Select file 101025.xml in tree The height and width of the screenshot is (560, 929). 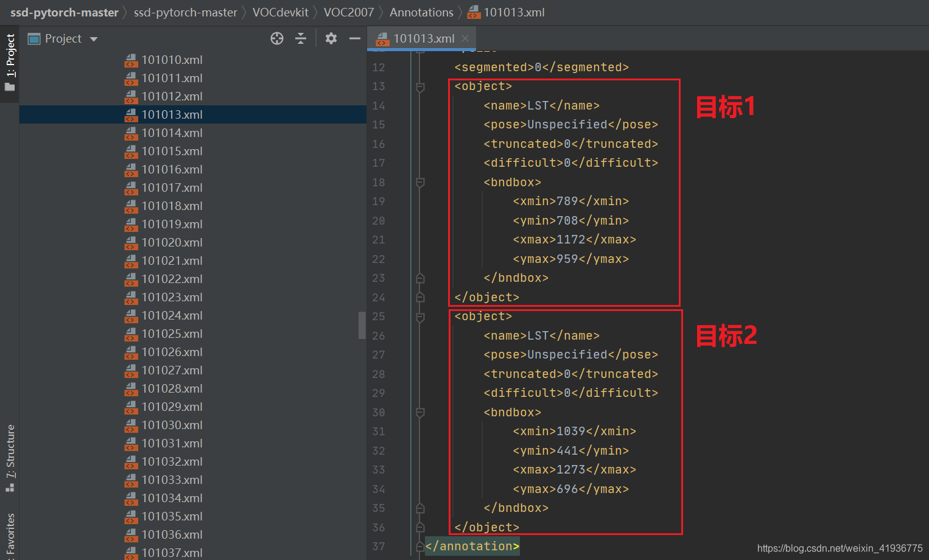(x=172, y=334)
